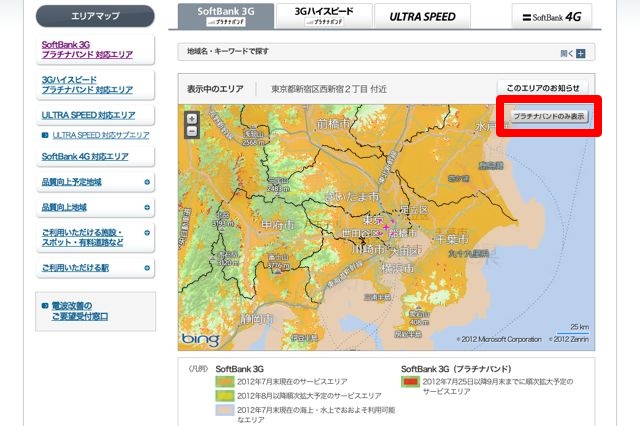Viewport: 640px width, 426px height.
Task: Click the arrow icon beside 電波改善の link
Action: 45,306
